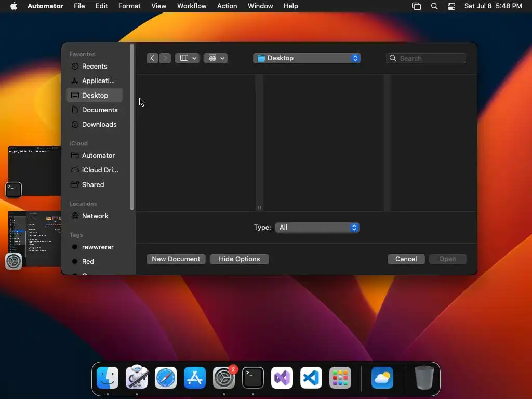This screenshot has width=532, height=399.
Task: Select Network under Locations
Action: pos(95,216)
